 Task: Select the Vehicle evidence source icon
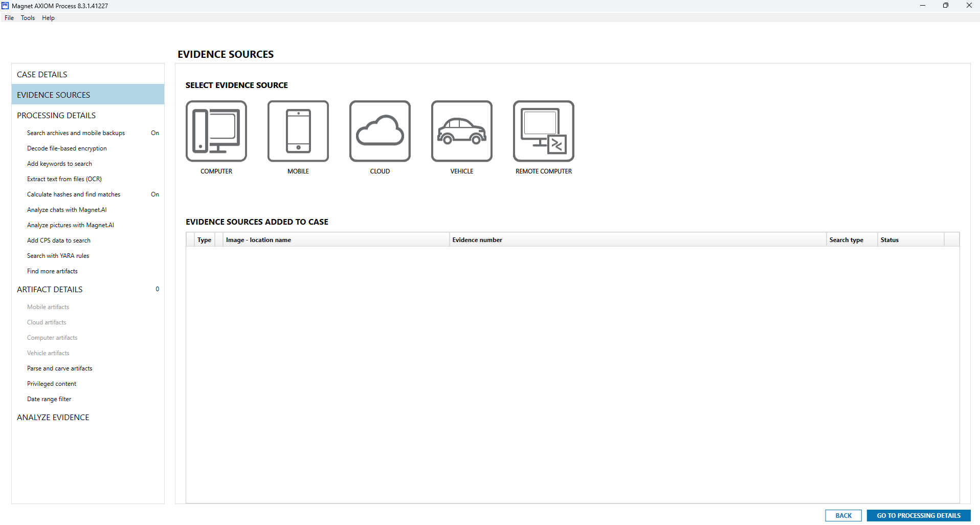tap(462, 131)
